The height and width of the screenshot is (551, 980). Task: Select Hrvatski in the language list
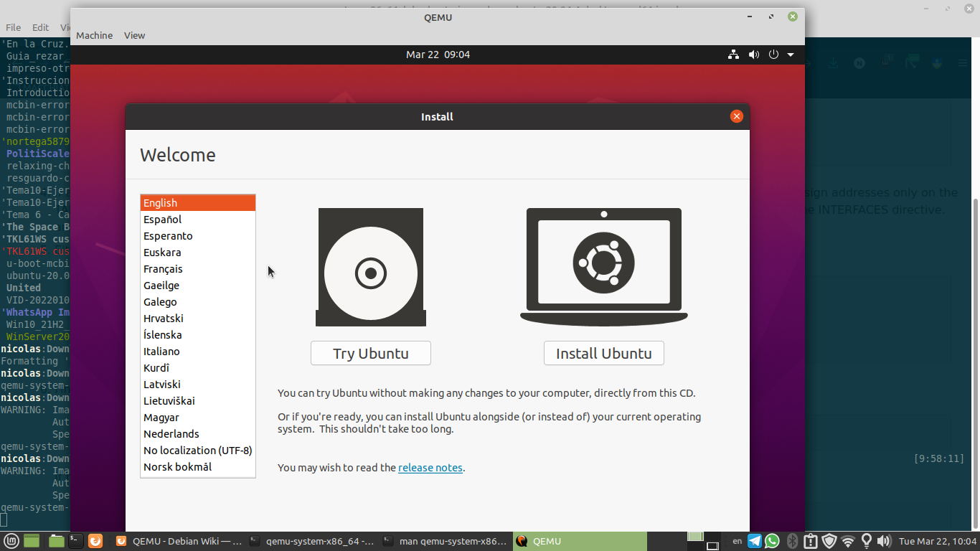pos(198,319)
